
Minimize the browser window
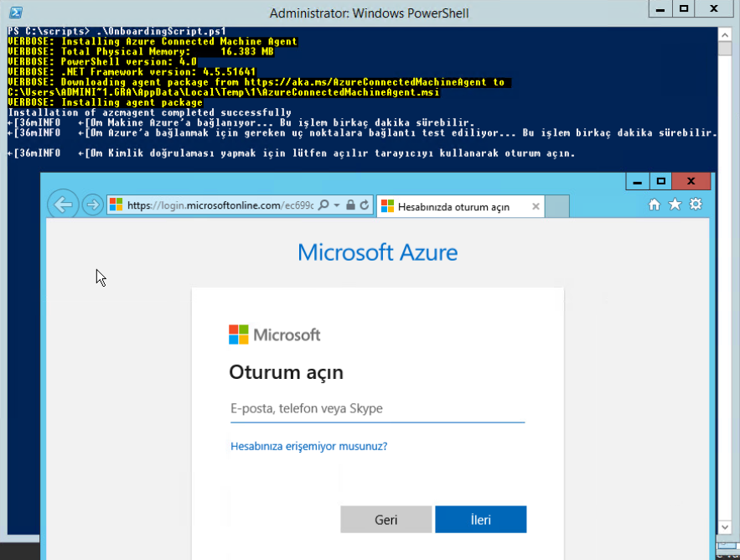click(x=638, y=181)
